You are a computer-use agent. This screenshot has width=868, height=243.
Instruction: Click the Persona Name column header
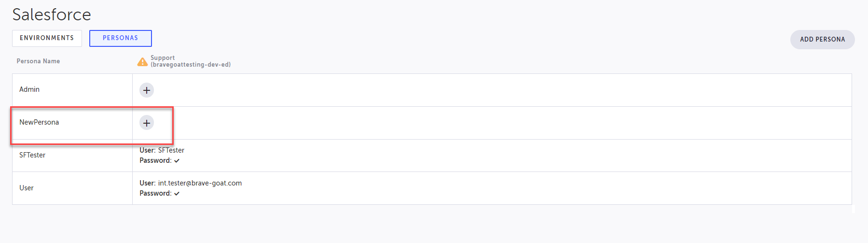[38, 61]
